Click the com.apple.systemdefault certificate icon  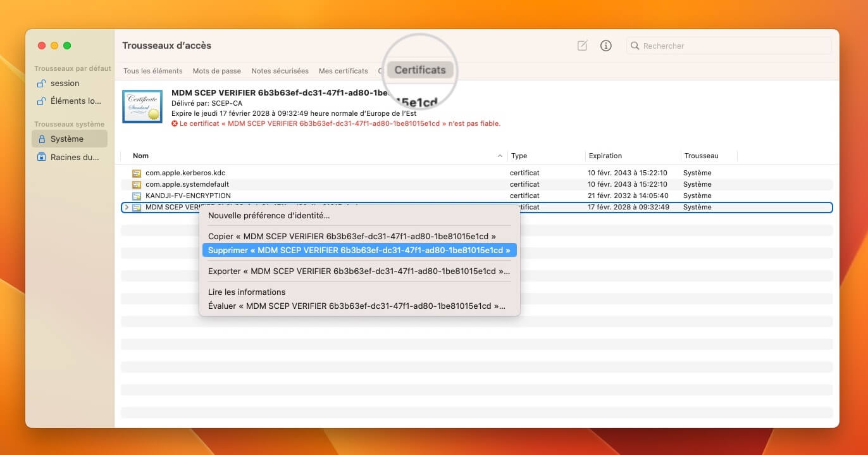click(137, 184)
